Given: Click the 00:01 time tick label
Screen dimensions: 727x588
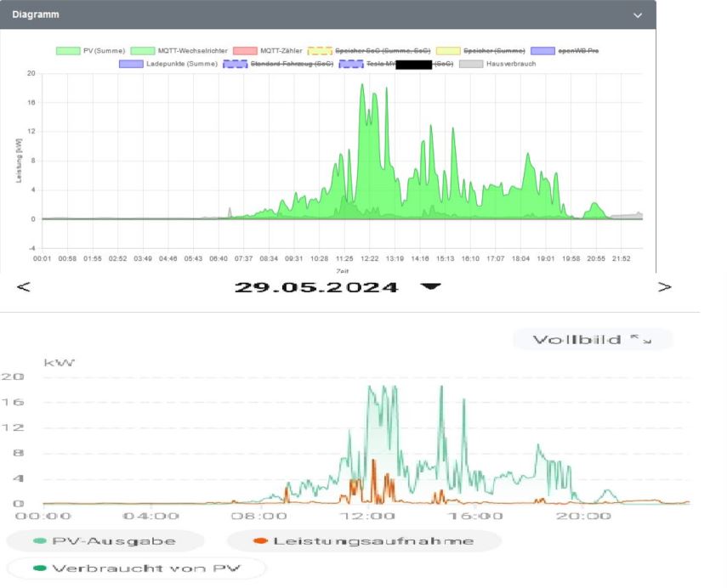Looking at the screenshot, I should pos(43,258).
